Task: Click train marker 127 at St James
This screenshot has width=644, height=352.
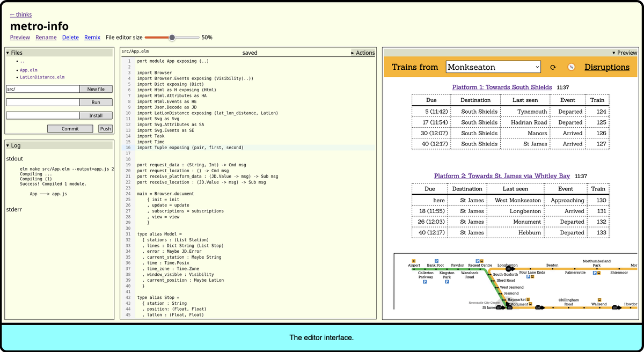Action: pos(499,307)
